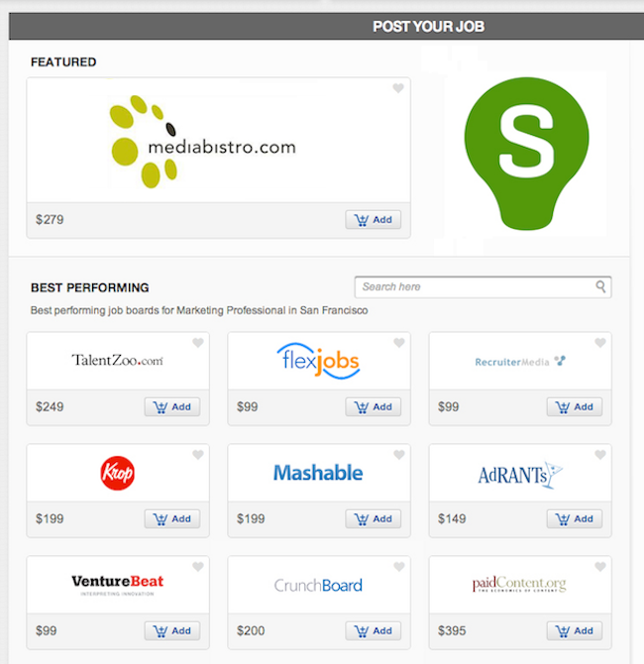Mark RecruiterMedia as favorite with the heart
Viewport: 644px width, 664px height.
pos(600,343)
